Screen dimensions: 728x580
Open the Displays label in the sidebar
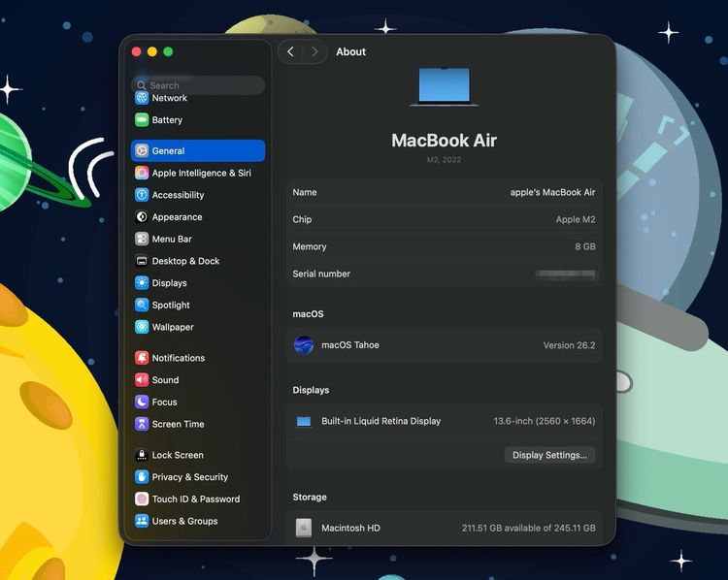tap(170, 283)
